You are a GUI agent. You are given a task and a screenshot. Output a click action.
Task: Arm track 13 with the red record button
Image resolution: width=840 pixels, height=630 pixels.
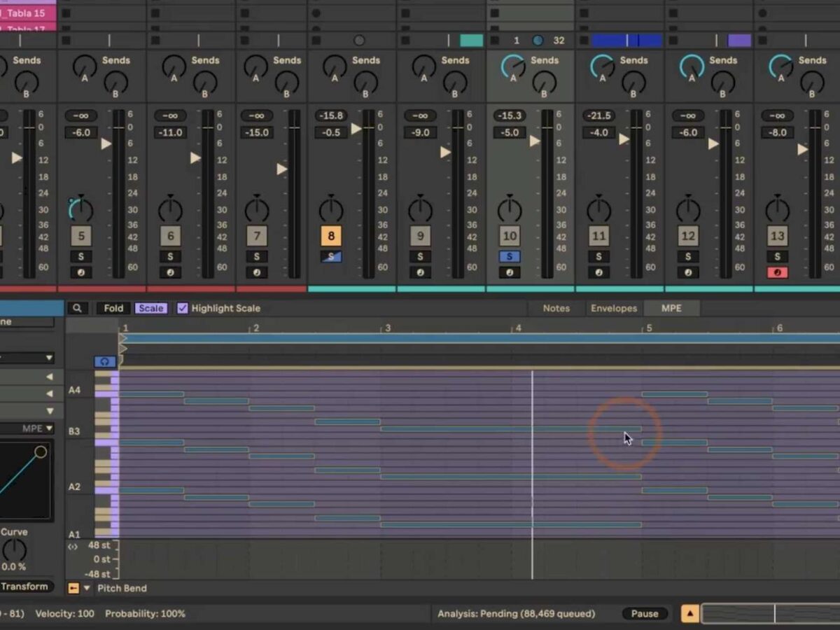click(777, 272)
